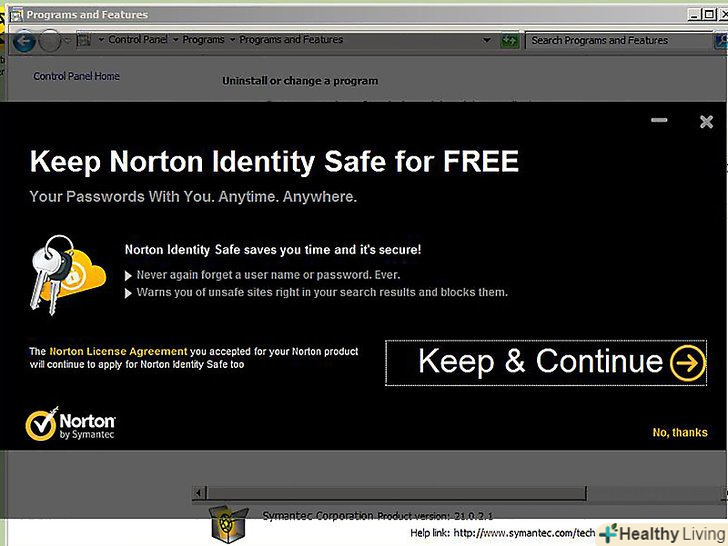Click the horizontal scrollbar thumb

(x=396, y=493)
